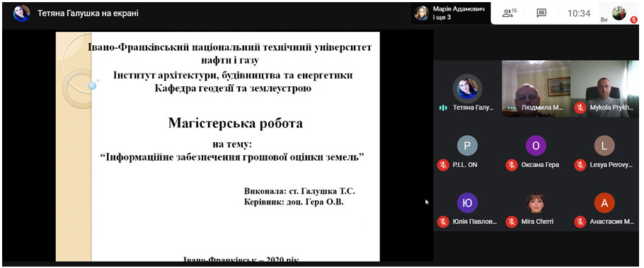Click slide line 'Виконала: ст. Галушка Т.С.'

[x=299, y=191]
